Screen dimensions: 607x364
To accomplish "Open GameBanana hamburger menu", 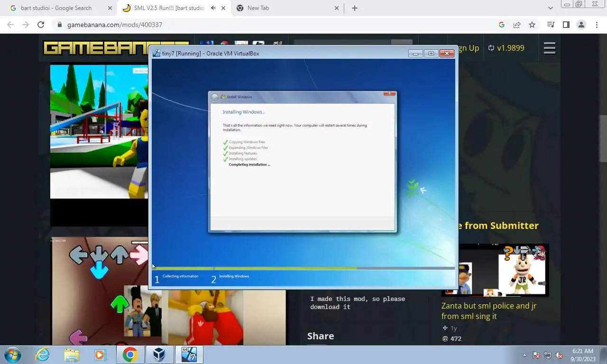I will click(x=550, y=48).
